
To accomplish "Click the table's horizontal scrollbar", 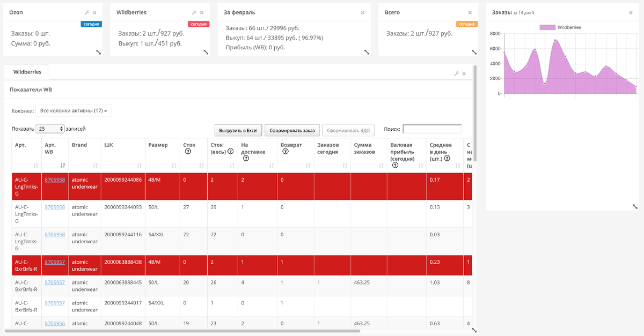I will pyautogui.click(x=182, y=331).
